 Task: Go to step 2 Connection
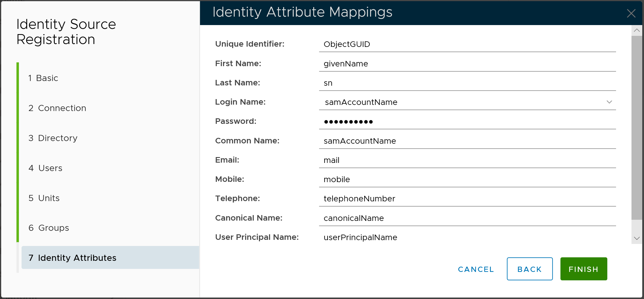click(x=57, y=108)
